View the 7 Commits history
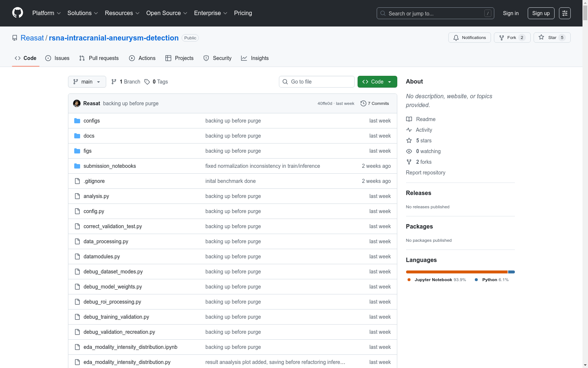 pos(375,103)
